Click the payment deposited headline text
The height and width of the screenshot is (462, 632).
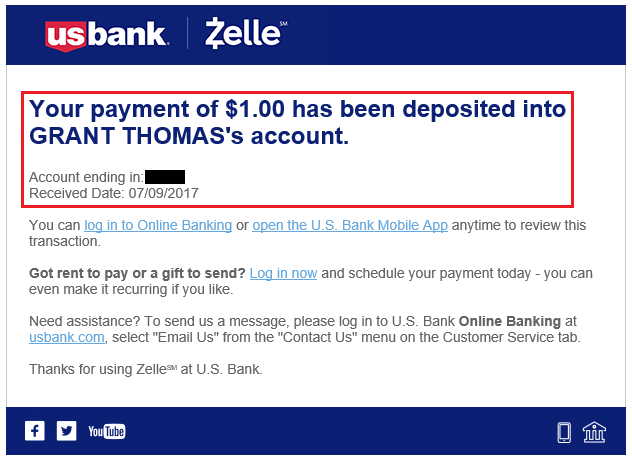(297, 122)
